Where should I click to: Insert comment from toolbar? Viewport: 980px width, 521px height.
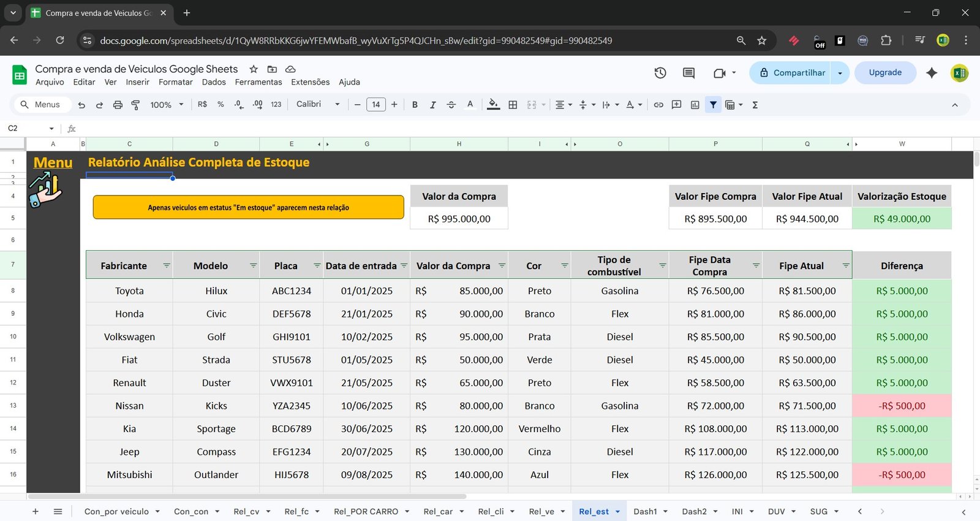[x=676, y=105]
